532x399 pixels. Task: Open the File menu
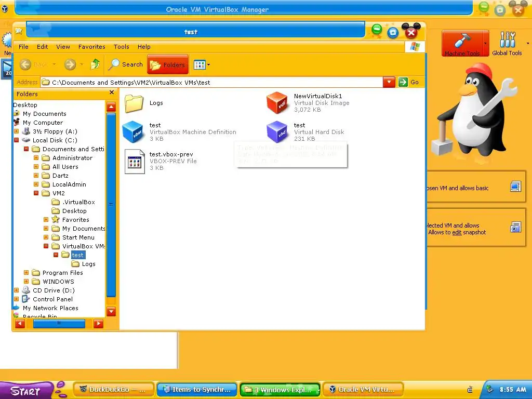(x=23, y=47)
